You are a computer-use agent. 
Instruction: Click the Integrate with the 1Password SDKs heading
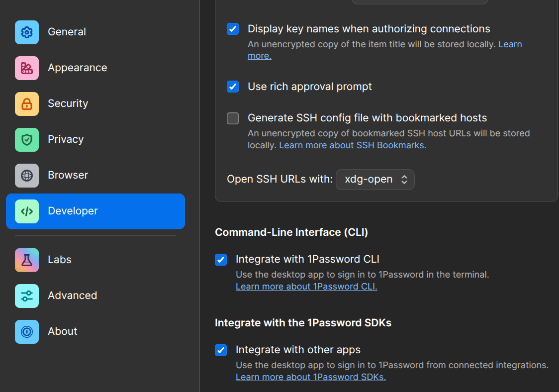(x=303, y=323)
